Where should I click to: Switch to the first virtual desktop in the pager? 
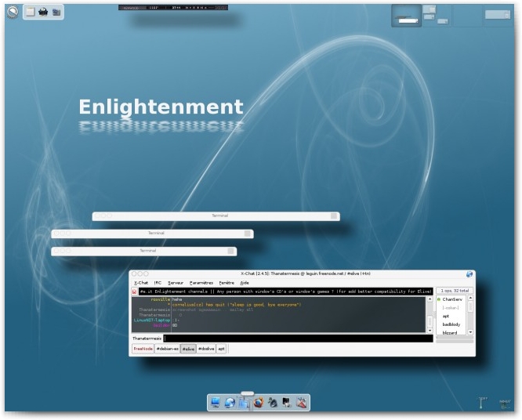406,16
